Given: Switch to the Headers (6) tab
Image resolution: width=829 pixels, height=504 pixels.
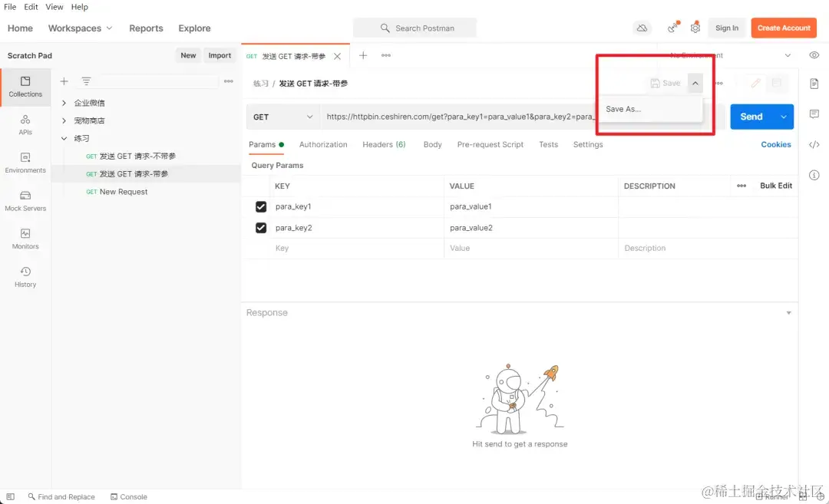Looking at the screenshot, I should [x=384, y=144].
